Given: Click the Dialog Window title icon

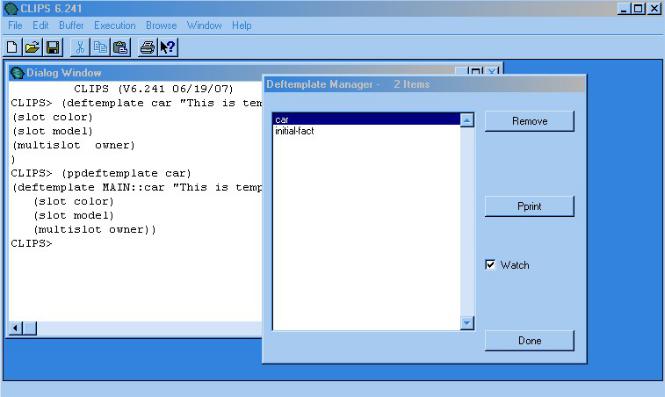Looking at the screenshot, I should pos(17,73).
